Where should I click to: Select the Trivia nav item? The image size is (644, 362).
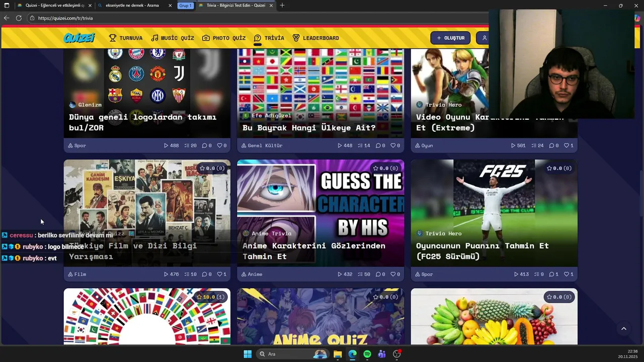point(269,38)
